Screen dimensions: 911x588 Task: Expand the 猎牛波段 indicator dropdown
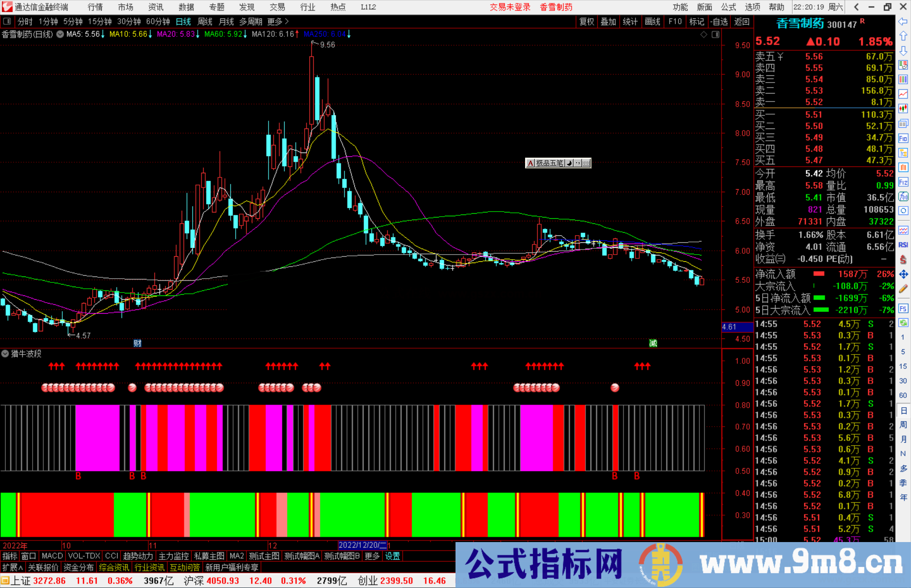point(5,354)
